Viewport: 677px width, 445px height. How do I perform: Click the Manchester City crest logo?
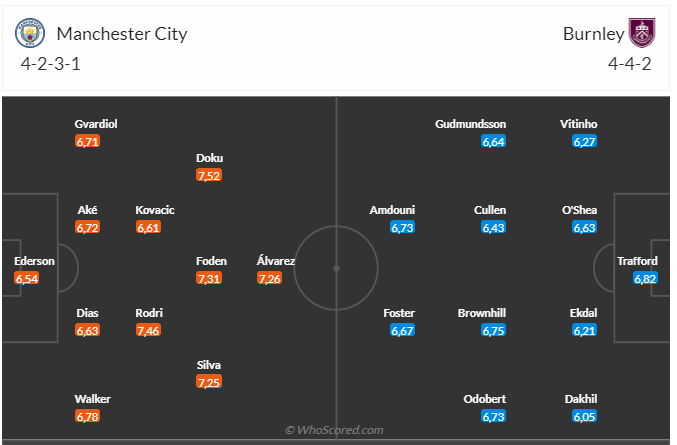click(x=30, y=33)
